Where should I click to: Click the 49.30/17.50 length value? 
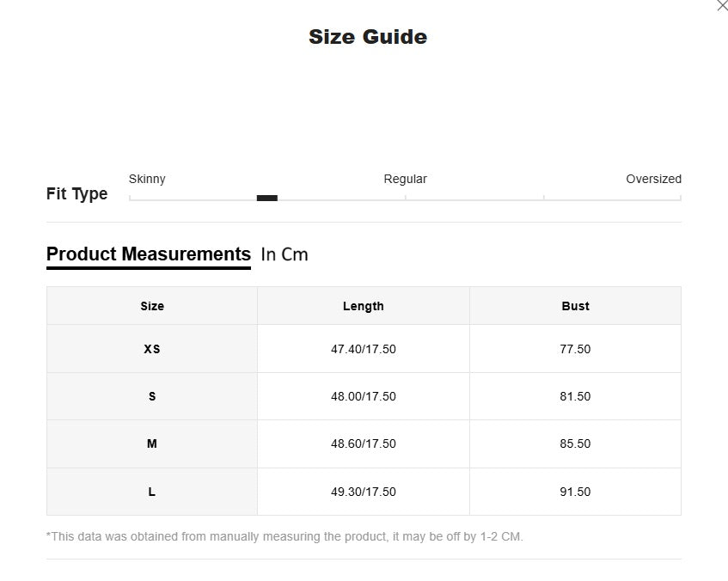click(363, 492)
